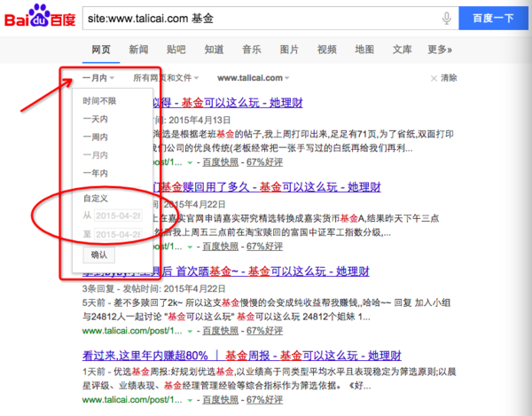This screenshot has height=416, width=532.
Task: Click the 从 start date field
Action: [x=118, y=216]
